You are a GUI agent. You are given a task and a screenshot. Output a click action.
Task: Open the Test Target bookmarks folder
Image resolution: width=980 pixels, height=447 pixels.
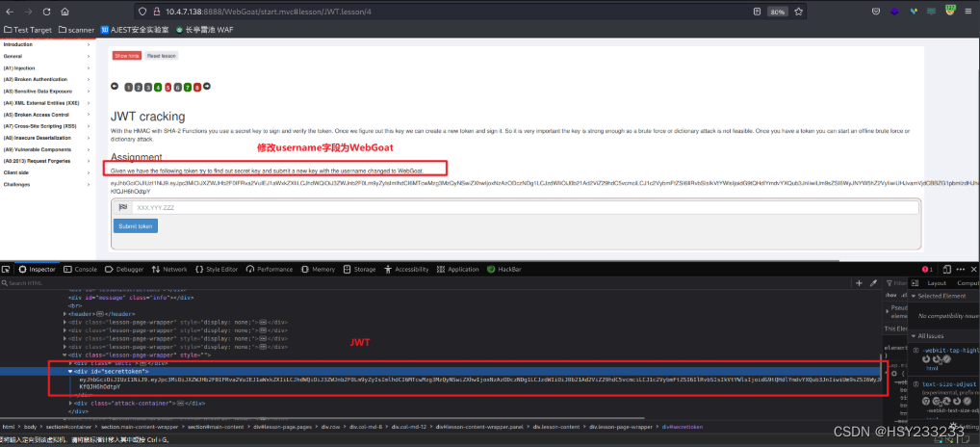pyautogui.click(x=29, y=30)
